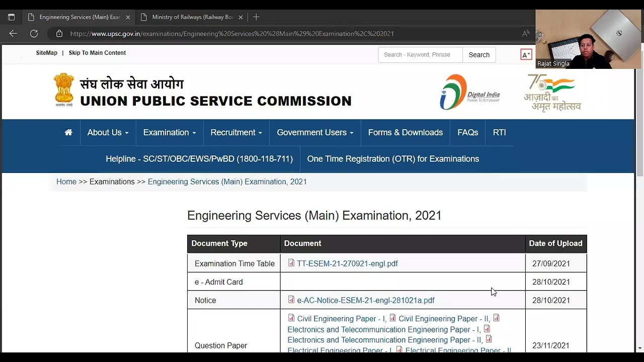Open Electronics and Telecommunication Engineering Paper - II
This screenshot has width=644, height=362.
[385, 340]
